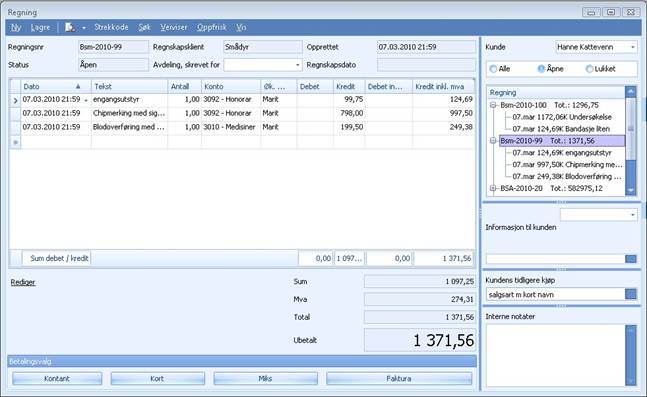Click the Faktura payment button
This screenshot has width=647, height=397.
399,378
